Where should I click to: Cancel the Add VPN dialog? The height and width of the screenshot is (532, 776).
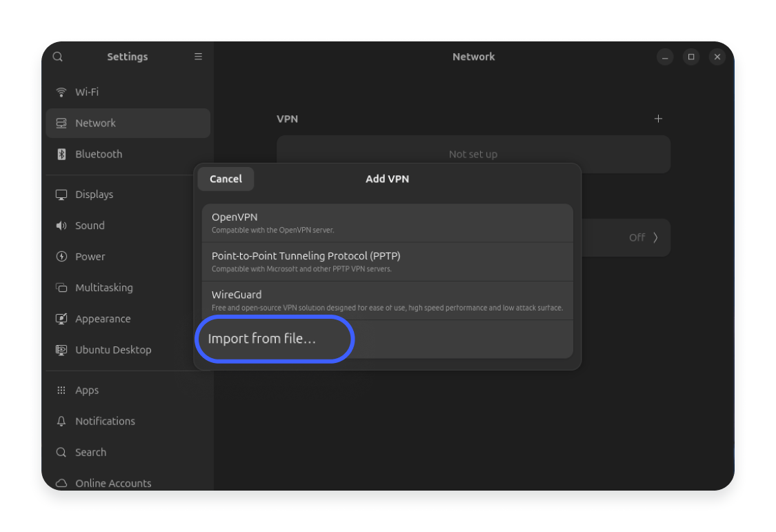pos(226,179)
